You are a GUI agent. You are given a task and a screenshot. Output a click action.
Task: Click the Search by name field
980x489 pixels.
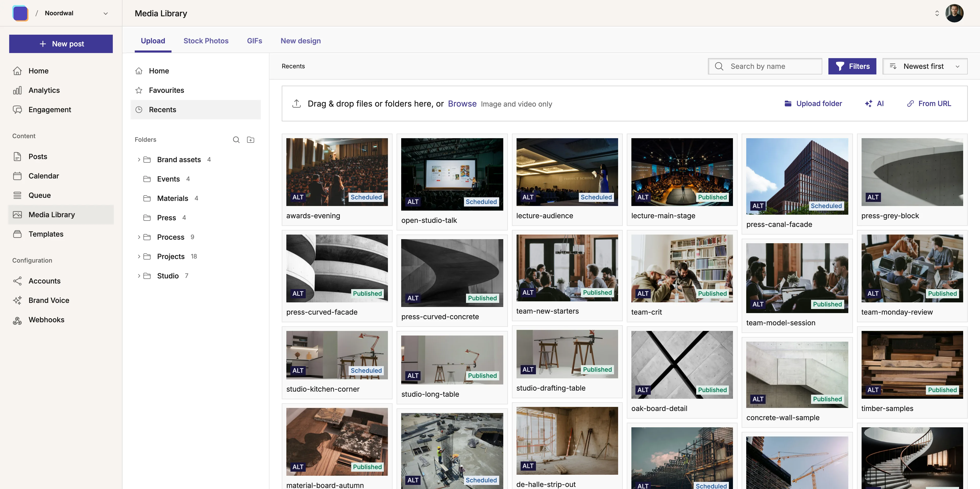765,66
